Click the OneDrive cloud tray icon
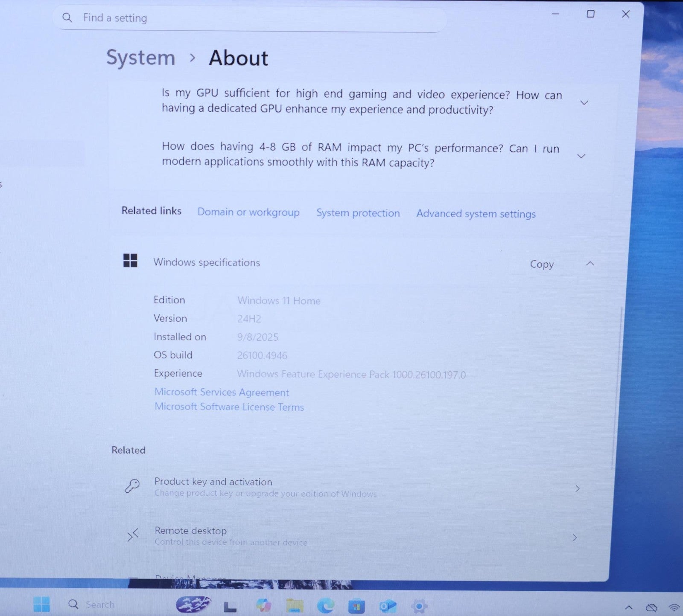The height and width of the screenshot is (616, 683). 651,608
